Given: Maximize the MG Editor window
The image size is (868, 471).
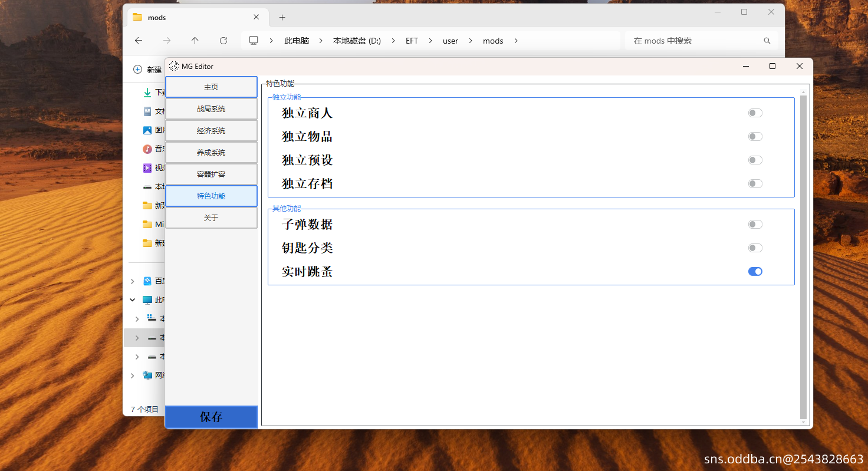Looking at the screenshot, I should [772, 66].
